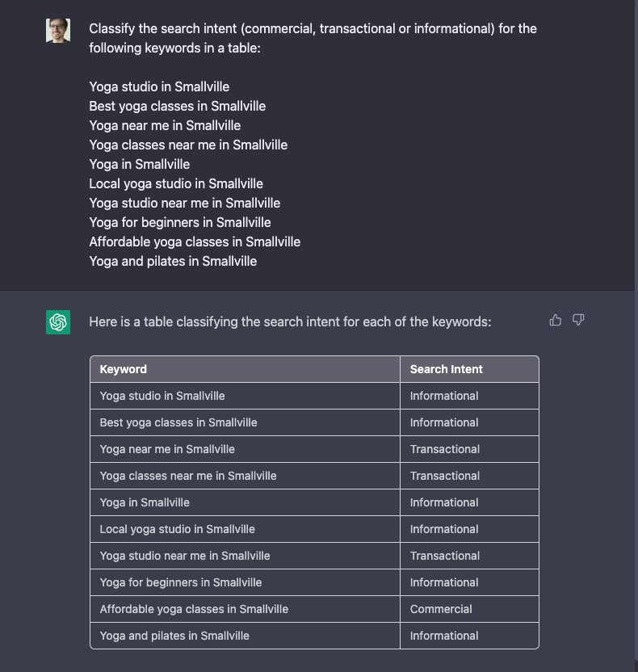Select the Keyword column header

pos(123,368)
